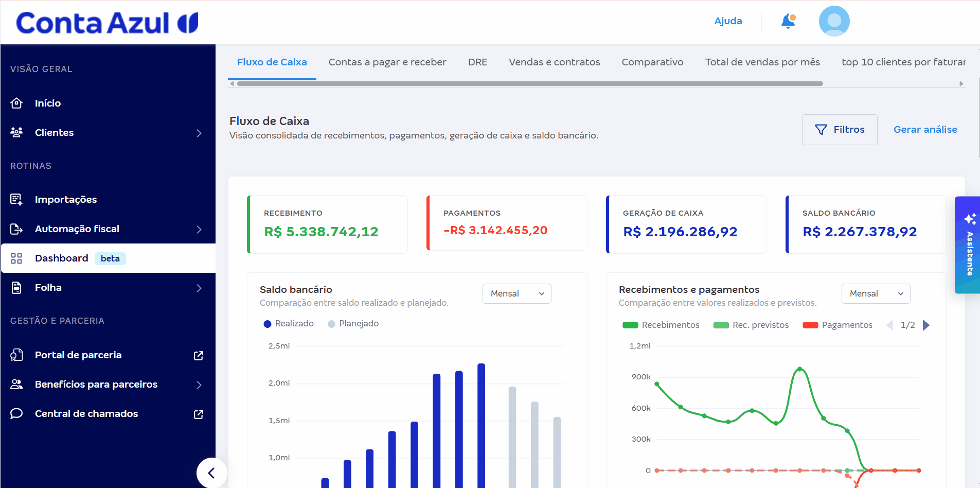Viewport: 980px width, 488px height.
Task: Click the Dashboard grid icon
Action: [16, 258]
